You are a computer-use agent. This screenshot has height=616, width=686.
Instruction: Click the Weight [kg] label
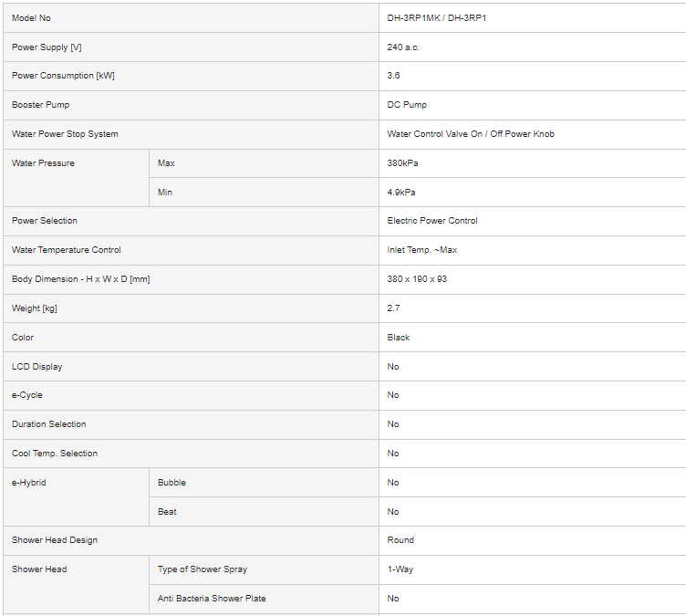[33, 308]
